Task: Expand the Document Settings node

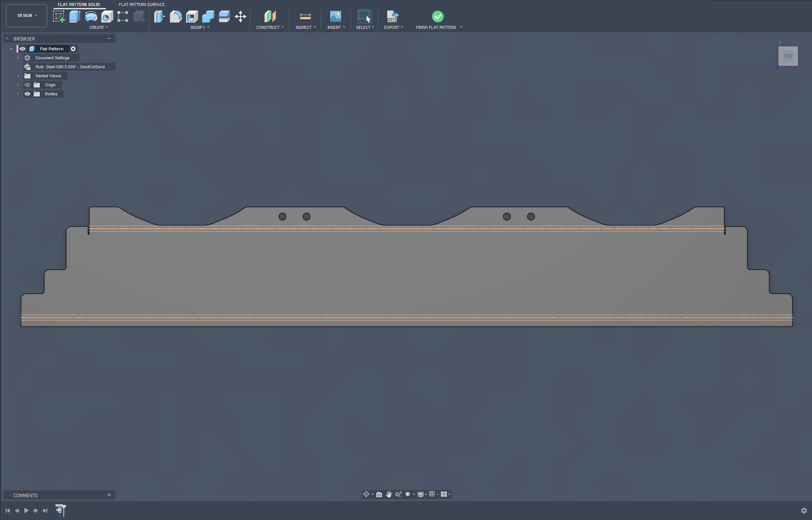Action: click(18, 58)
